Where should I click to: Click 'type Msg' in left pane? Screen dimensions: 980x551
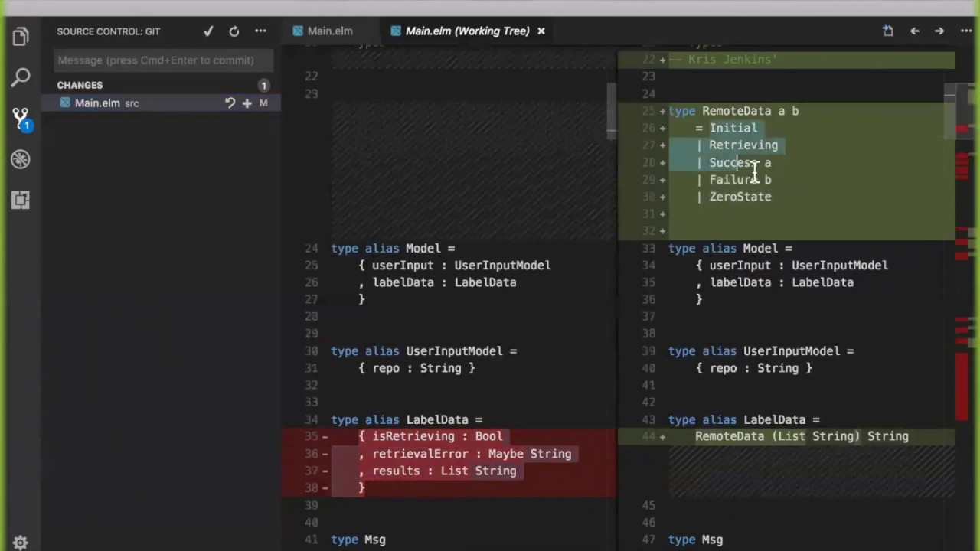coord(358,540)
